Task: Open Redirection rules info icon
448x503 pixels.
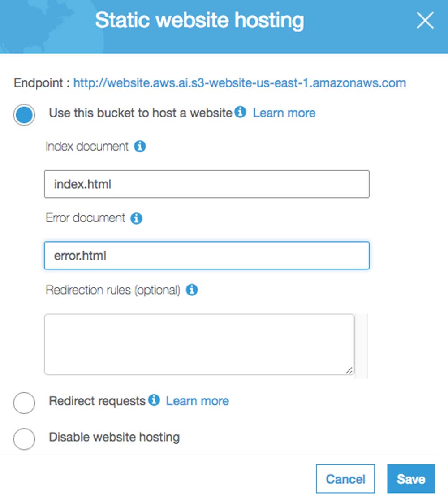Action: click(x=192, y=290)
